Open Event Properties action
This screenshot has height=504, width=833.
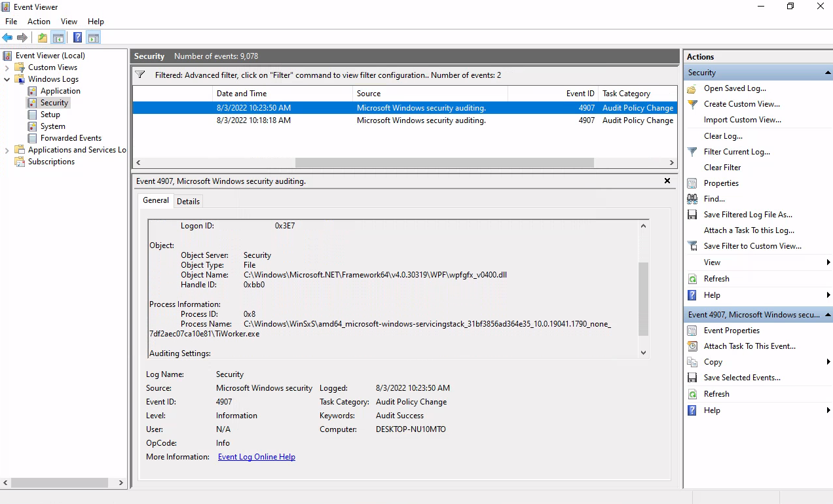pyautogui.click(x=731, y=331)
